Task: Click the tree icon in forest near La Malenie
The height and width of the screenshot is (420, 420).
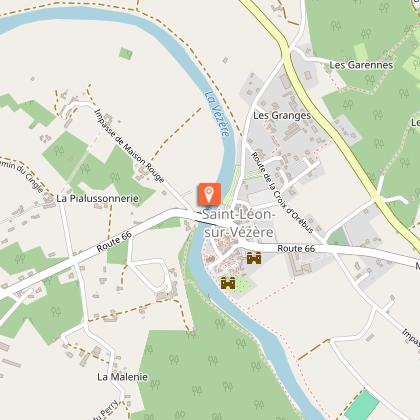Action: tap(154, 384)
